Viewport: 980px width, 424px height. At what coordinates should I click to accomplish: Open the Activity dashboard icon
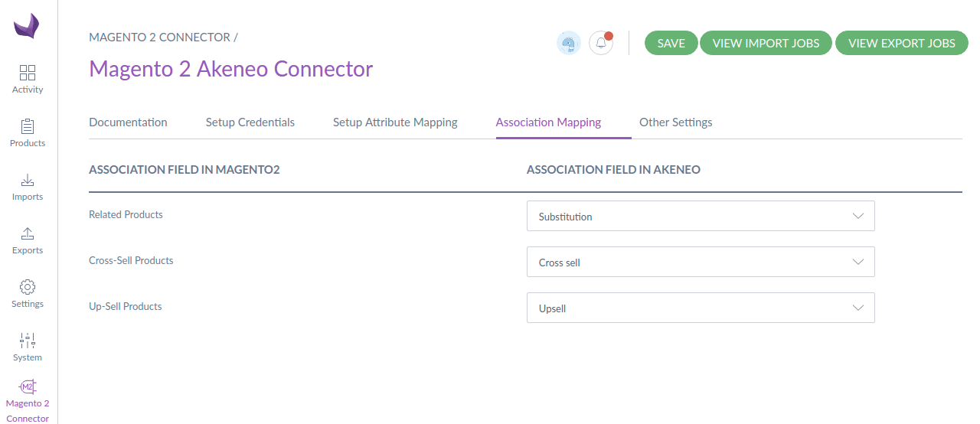coord(28,73)
